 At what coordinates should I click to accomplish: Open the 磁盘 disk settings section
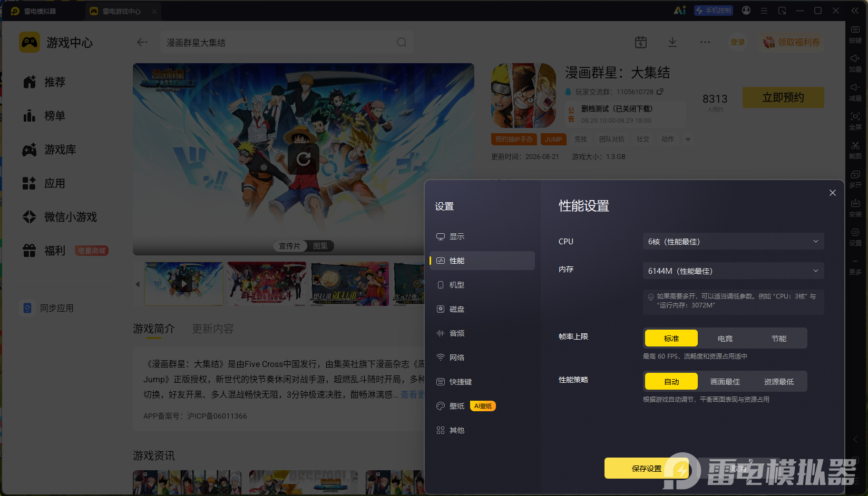click(482, 309)
